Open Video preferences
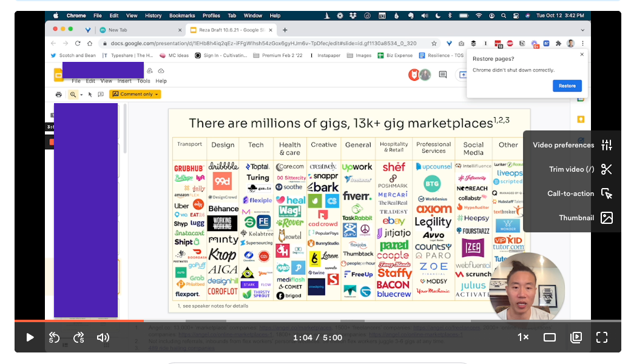 click(572, 145)
